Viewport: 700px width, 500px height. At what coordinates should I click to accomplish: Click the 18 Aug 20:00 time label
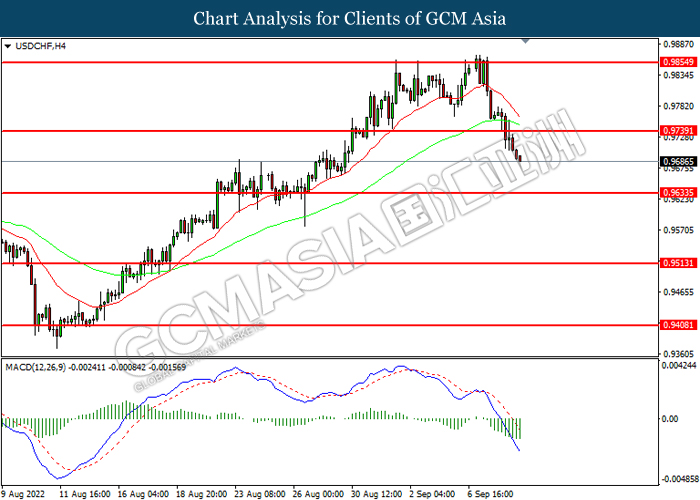click(201, 494)
